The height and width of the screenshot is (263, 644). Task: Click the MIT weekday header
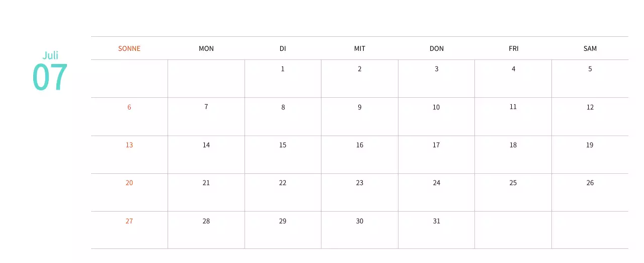coord(360,48)
